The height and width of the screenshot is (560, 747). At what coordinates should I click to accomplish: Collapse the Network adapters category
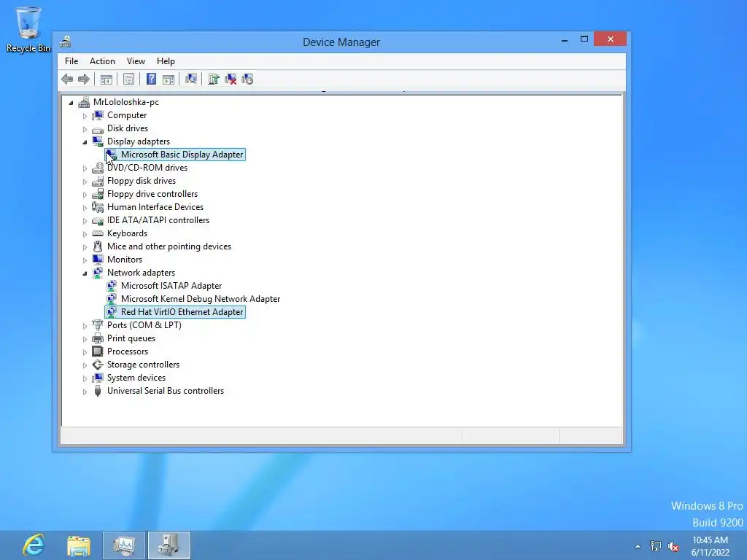(85, 273)
